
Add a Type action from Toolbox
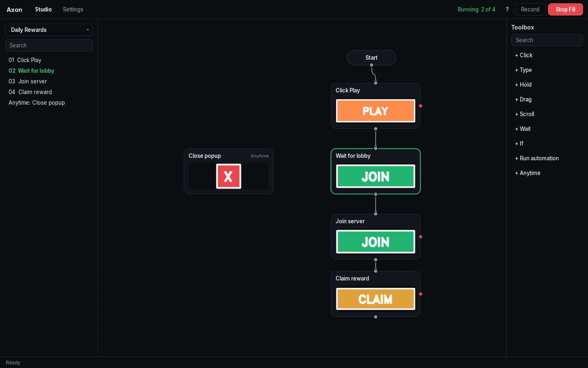tap(547, 70)
